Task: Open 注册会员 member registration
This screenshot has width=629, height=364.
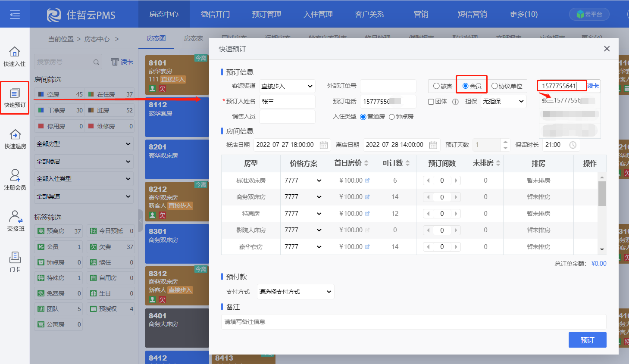Action: (x=15, y=180)
